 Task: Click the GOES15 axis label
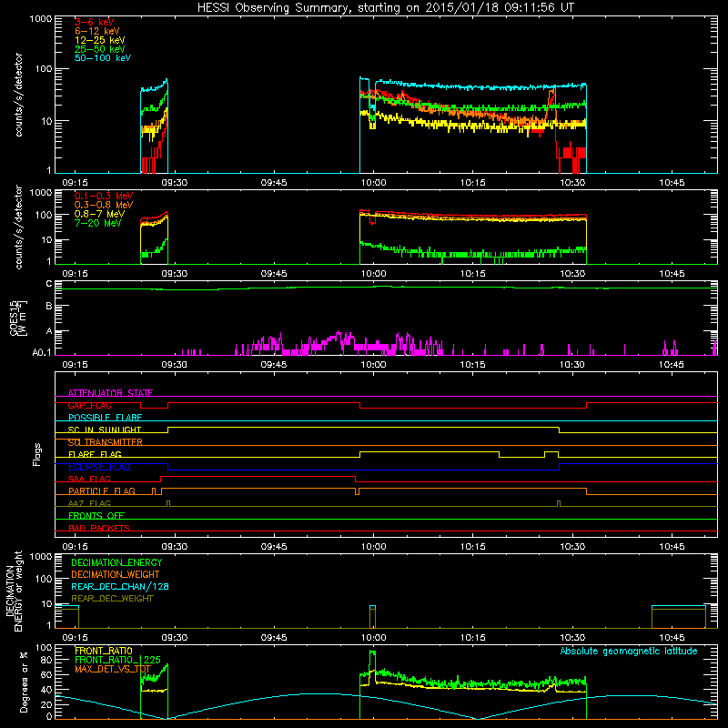click(18, 318)
